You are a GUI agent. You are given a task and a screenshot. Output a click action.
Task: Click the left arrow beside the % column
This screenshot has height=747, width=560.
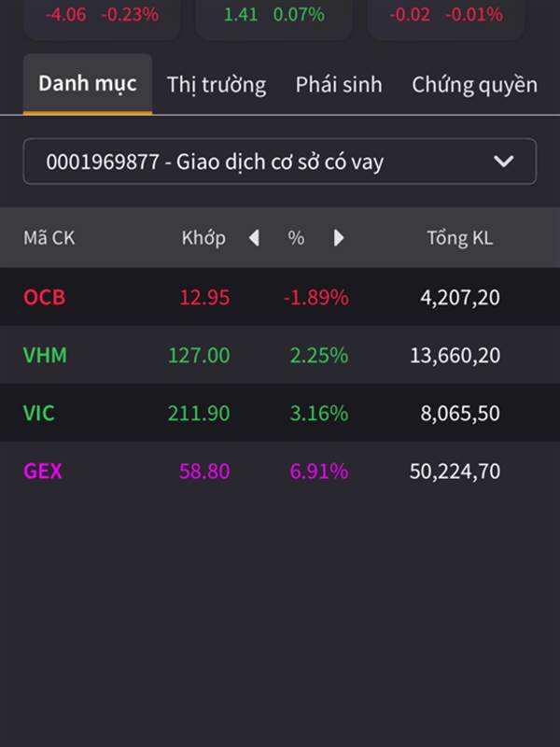[x=254, y=238]
